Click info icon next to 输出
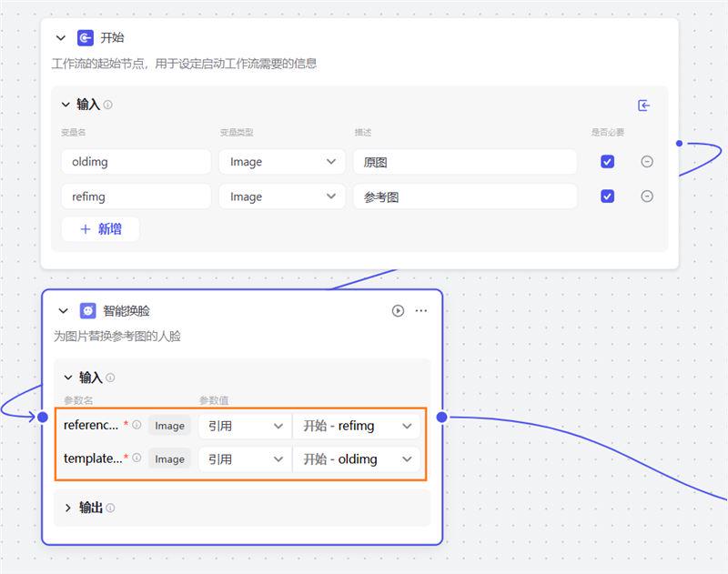 pos(110,508)
